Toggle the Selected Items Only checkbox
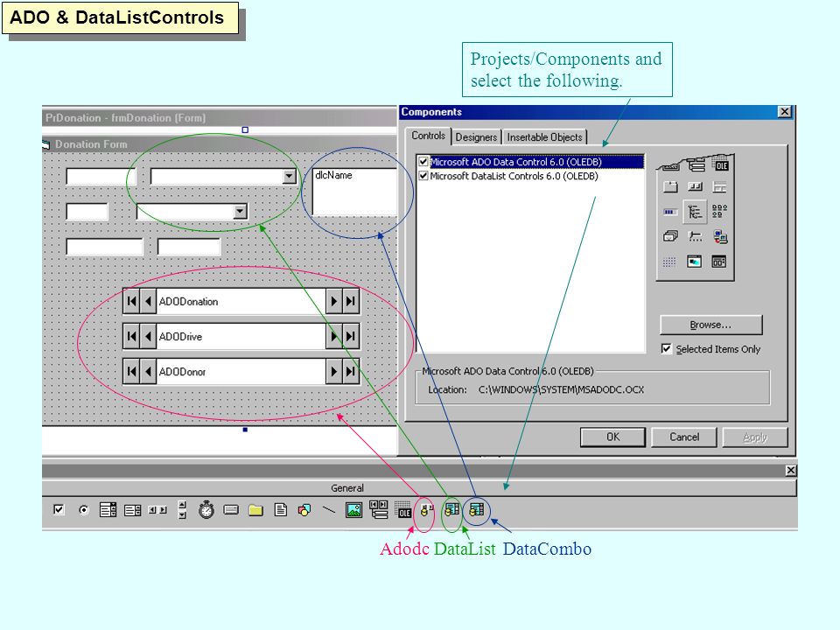The image size is (840, 630). tap(666, 349)
